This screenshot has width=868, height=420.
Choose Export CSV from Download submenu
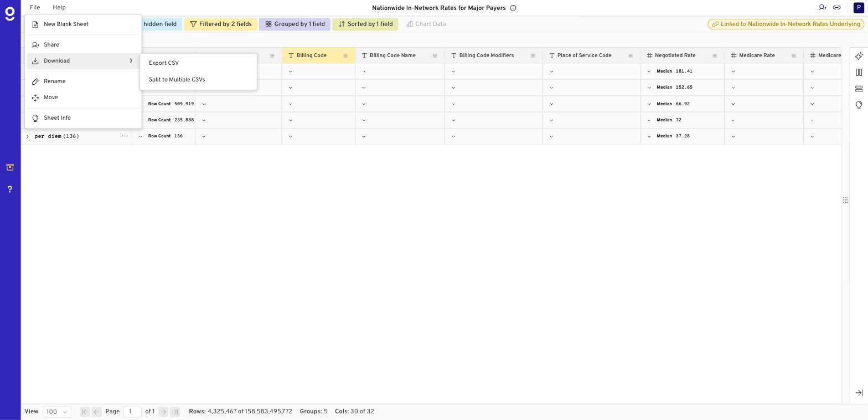[198, 63]
